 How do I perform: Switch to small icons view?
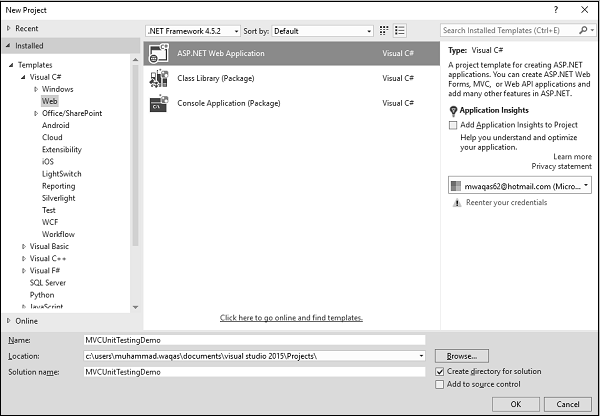coord(384,31)
